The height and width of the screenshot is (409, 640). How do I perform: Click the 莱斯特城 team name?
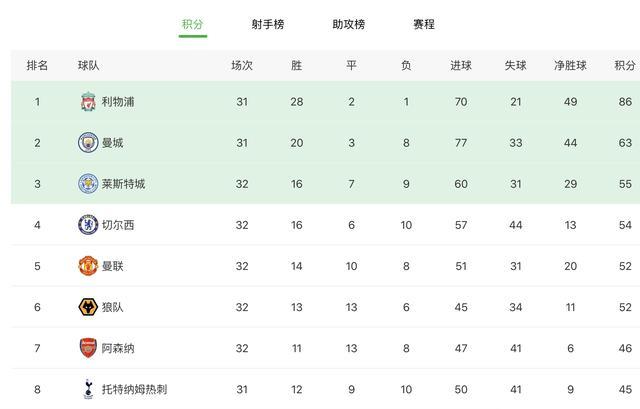pyautogui.click(x=123, y=184)
